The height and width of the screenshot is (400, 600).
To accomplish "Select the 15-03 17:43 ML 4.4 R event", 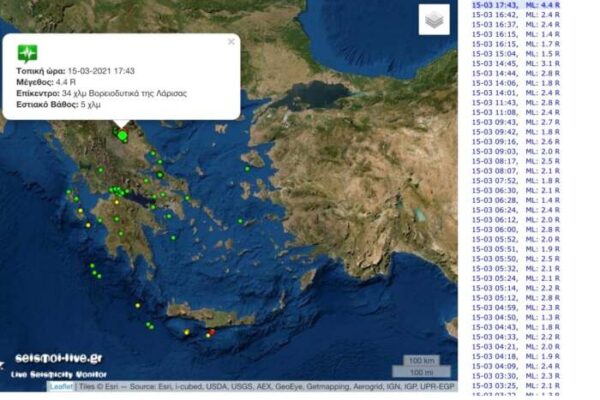I will tap(516, 5).
